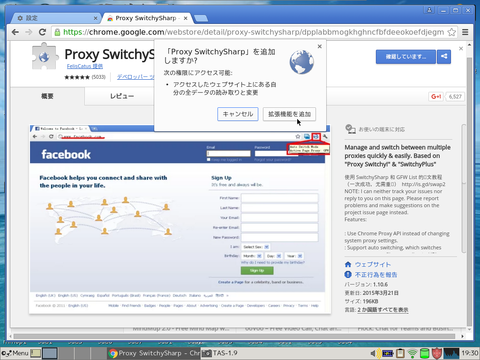Open the FelisCatus 提供 link
The width and height of the screenshot is (480, 360).
[x=85, y=66]
